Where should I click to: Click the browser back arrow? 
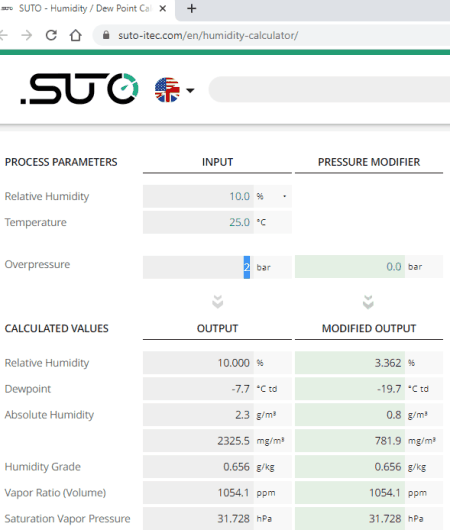(3, 35)
